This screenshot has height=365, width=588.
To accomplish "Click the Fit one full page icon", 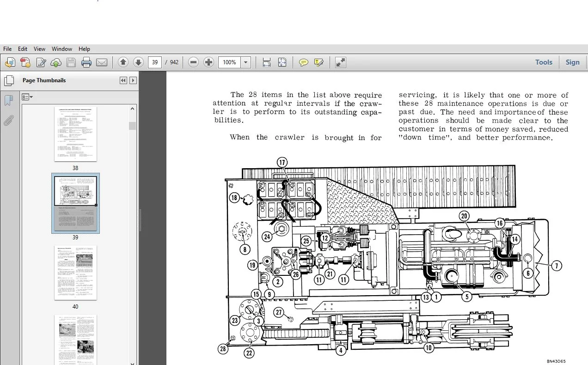I will pyautogui.click(x=282, y=62).
